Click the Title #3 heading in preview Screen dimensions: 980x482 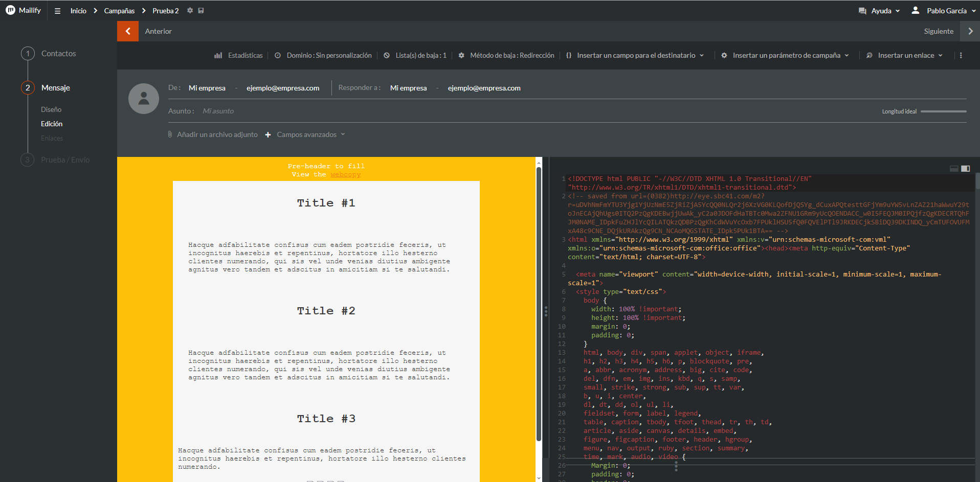tap(326, 419)
